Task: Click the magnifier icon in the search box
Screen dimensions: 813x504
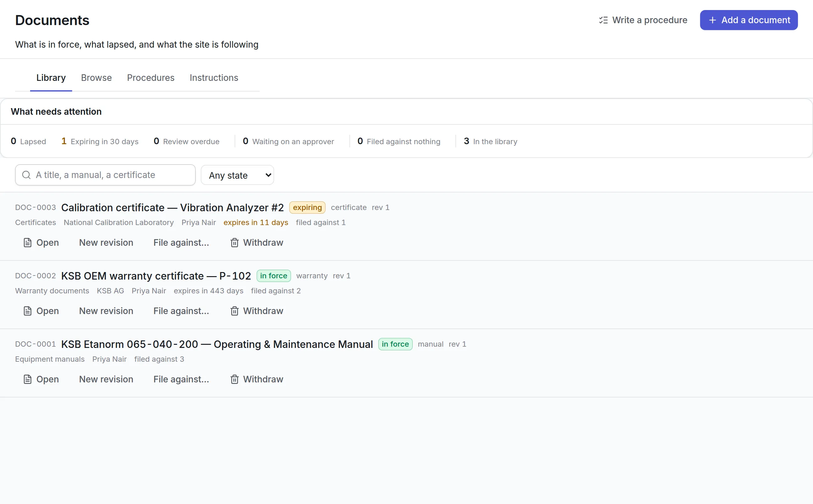Action: 26,175
